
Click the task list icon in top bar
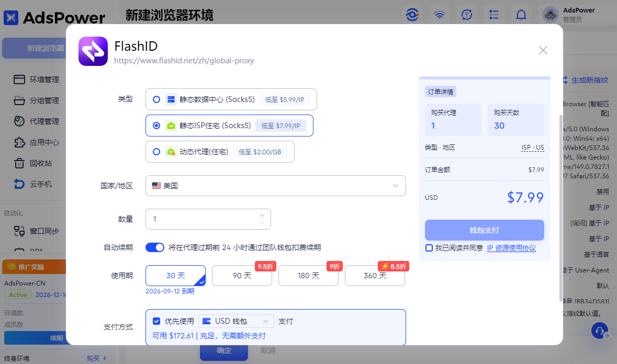pos(494,15)
